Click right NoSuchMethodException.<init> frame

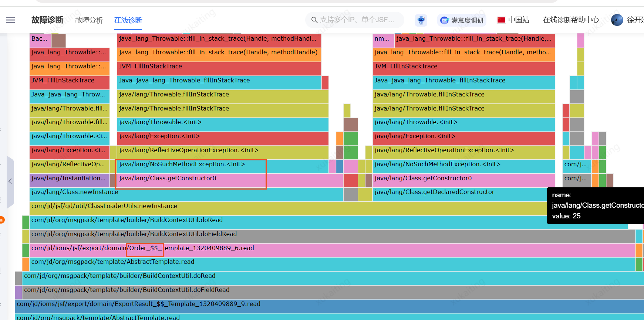(x=463, y=166)
